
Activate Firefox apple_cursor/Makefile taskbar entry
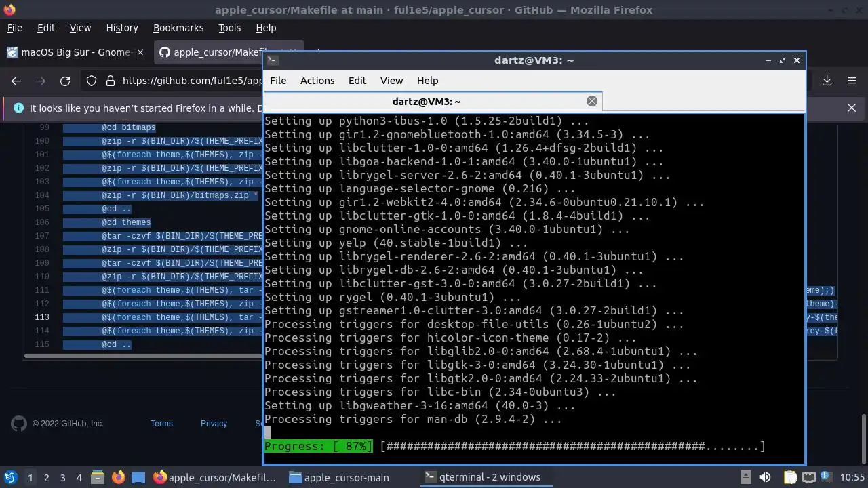216,477
